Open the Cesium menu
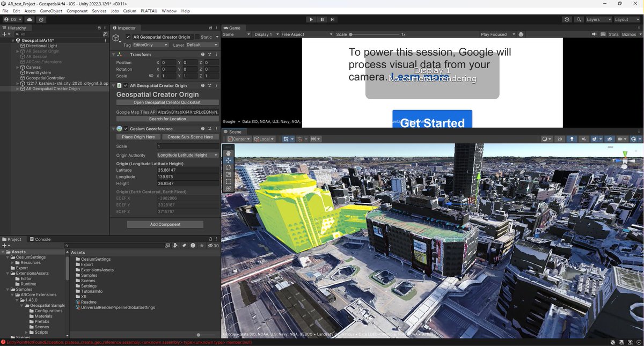The height and width of the screenshot is (346, 644). pyautogui.click(x=130, y=11)
